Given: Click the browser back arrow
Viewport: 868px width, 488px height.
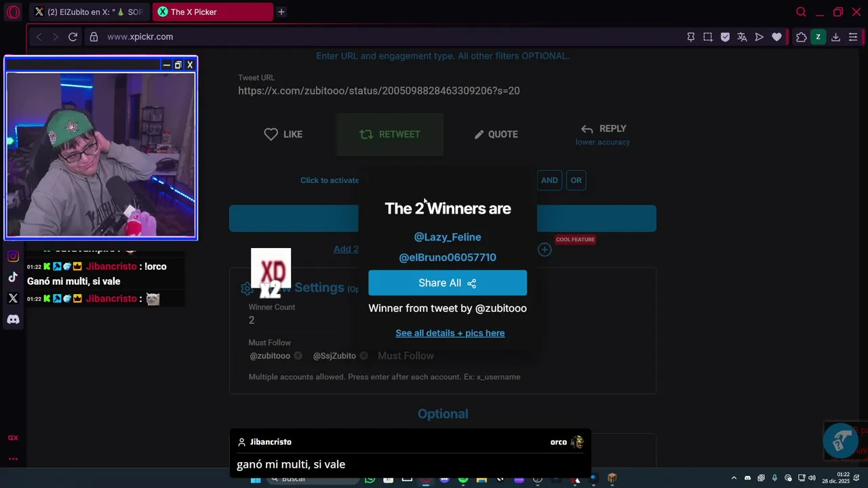Looking at the screenshot, I should click(x=39, y=37).
